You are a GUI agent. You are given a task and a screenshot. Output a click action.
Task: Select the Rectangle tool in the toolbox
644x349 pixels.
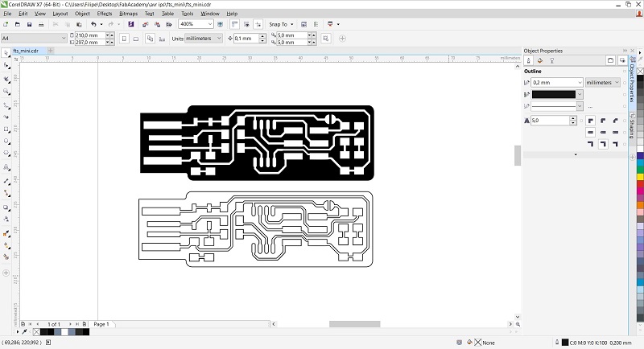click(x=6, y=129)
